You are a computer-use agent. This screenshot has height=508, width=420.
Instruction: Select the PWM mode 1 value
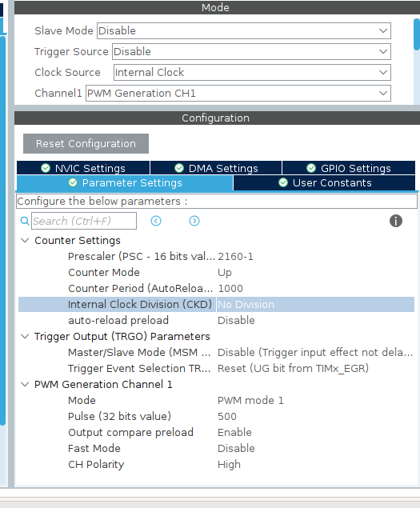click(250, 401)
